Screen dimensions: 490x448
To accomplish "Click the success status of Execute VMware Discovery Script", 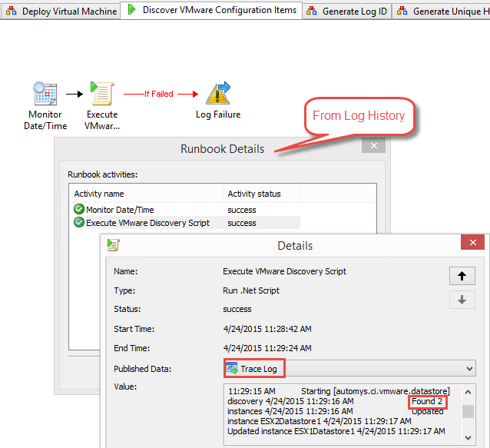I will point(242,223).
